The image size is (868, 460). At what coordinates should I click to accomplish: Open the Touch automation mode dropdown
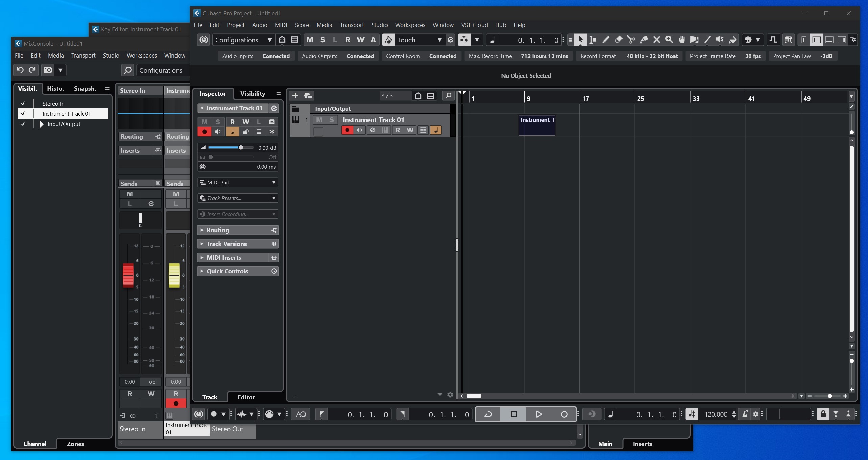tap(439, 40)
